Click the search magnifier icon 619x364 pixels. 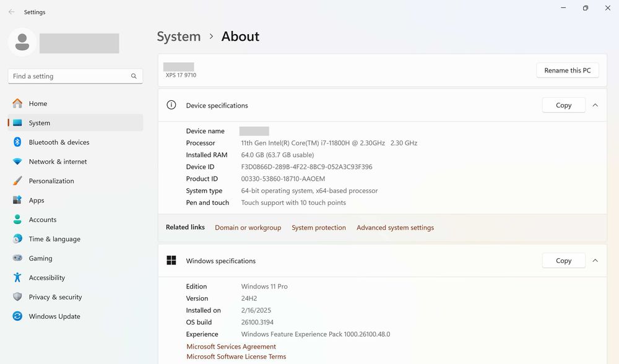[134, 76]
